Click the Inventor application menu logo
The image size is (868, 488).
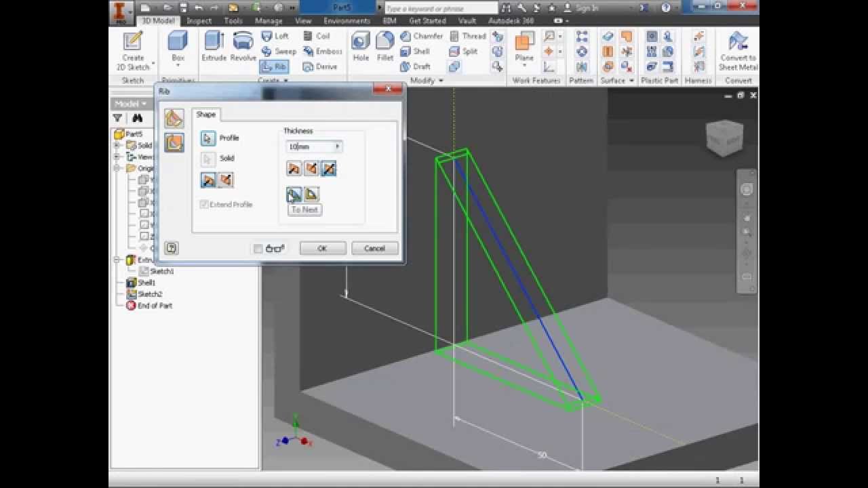[119, 11]
